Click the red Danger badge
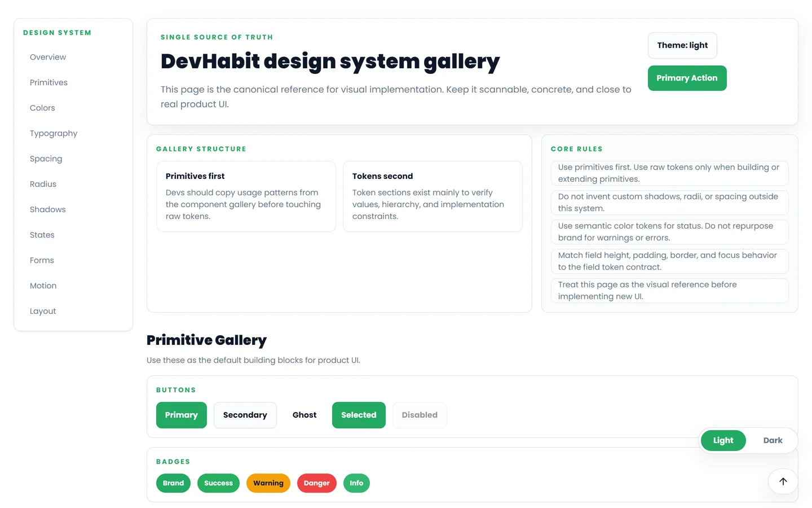The height and width of the screenshot is (508, 812). pos(316,483)
